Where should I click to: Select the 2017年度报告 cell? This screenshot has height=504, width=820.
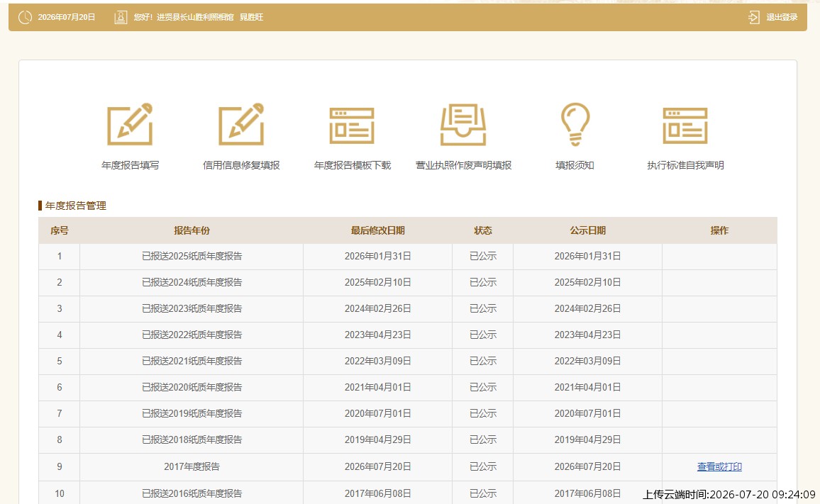192,466
